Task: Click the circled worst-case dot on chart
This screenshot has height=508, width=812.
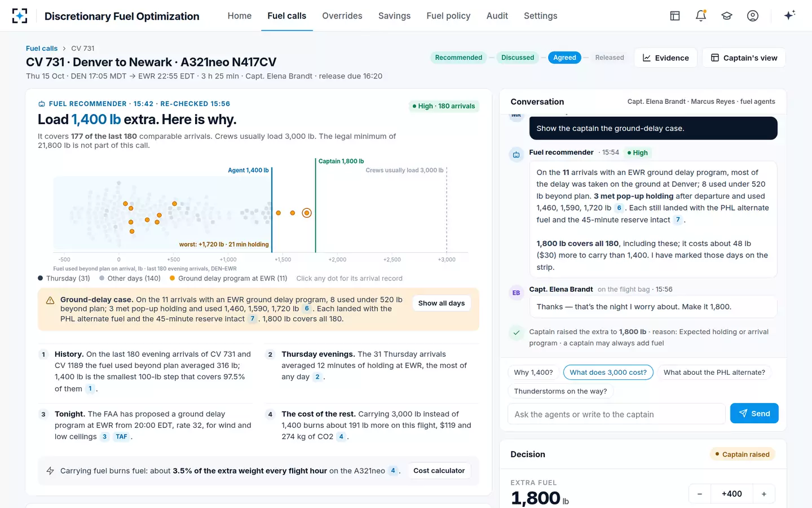Action: 307,213
